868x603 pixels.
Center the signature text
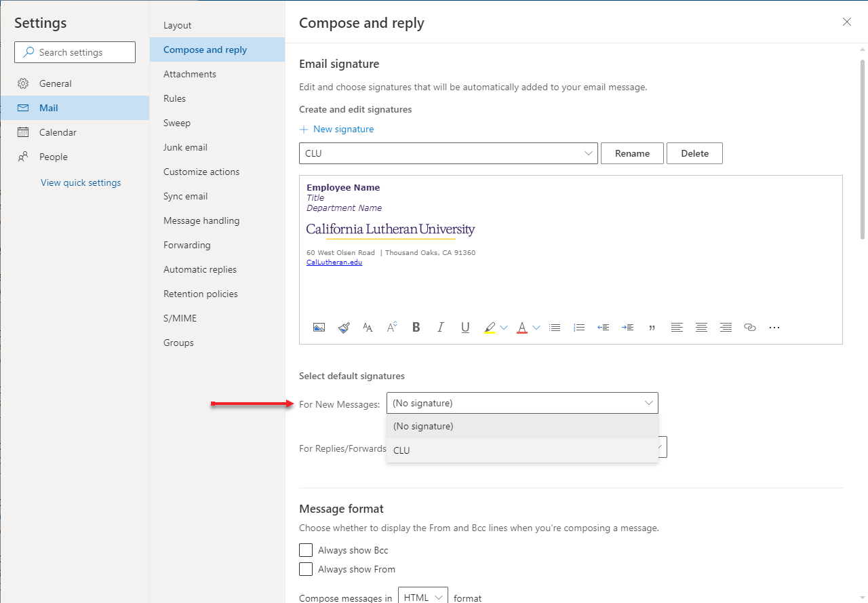(x=701, y=328)
